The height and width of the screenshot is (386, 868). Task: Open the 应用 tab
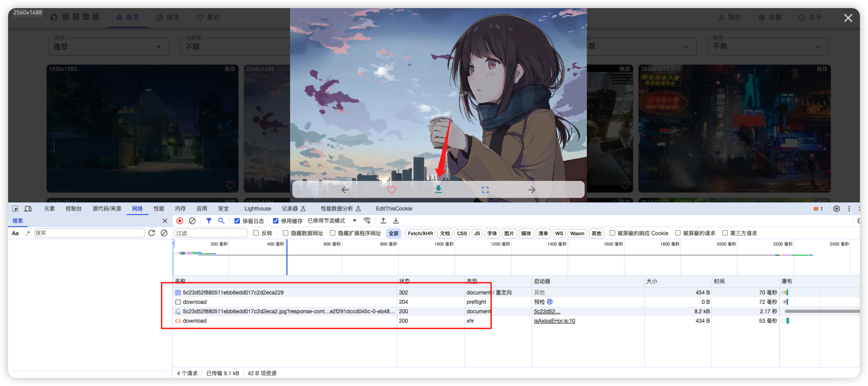tap(202, 209)
